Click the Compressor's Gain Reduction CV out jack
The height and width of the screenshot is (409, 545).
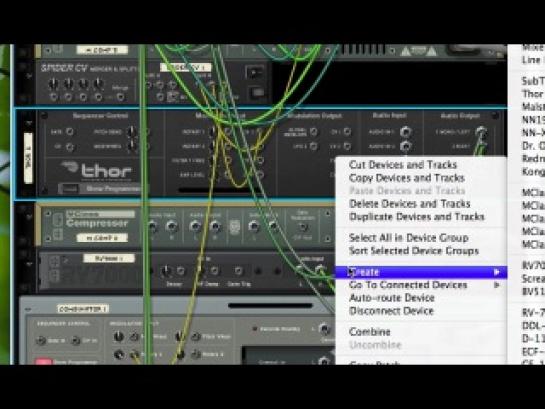click(303, 227)
